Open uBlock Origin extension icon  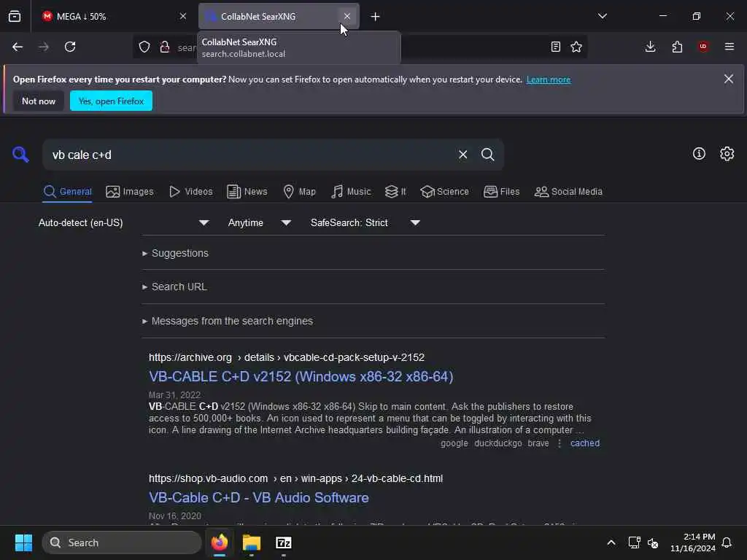click(x=703, y=47)
